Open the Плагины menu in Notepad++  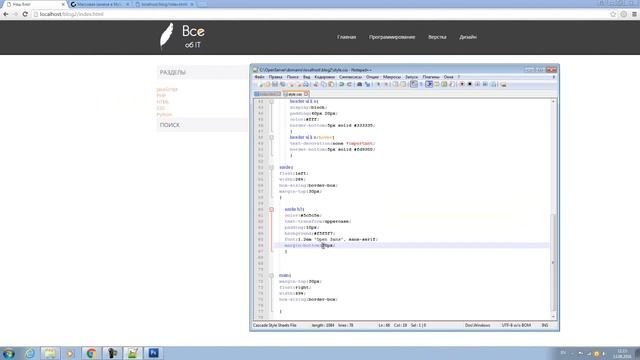(431, 77)
